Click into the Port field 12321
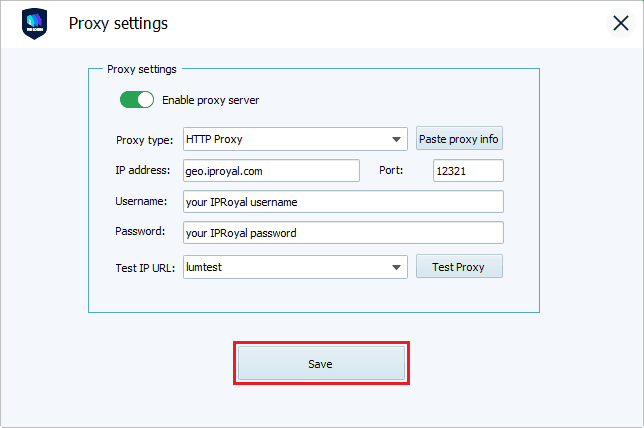This screenshot has width=644, height=428. [468, 171]
